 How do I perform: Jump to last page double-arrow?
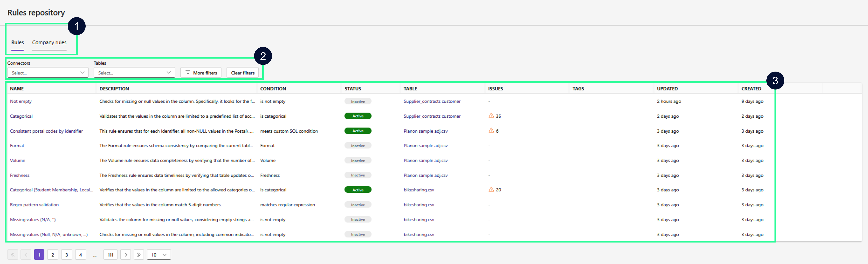[139, 255]
